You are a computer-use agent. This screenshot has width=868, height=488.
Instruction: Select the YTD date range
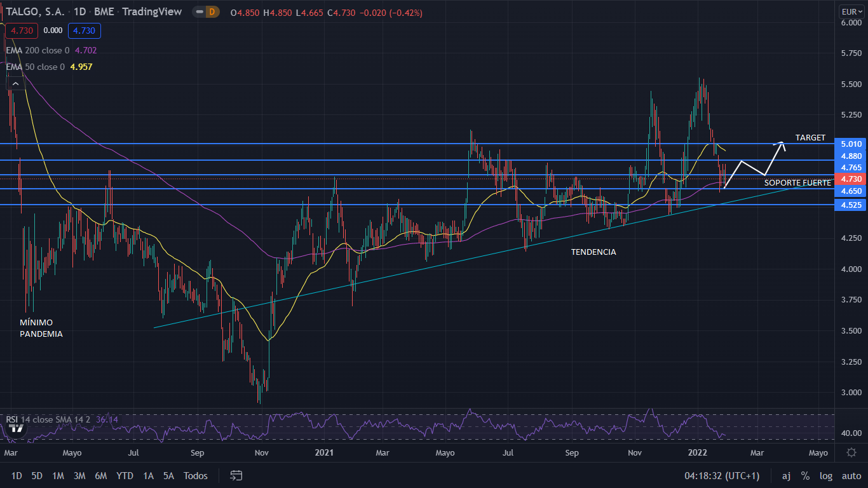pyautogui.click(x=125, y=476)
